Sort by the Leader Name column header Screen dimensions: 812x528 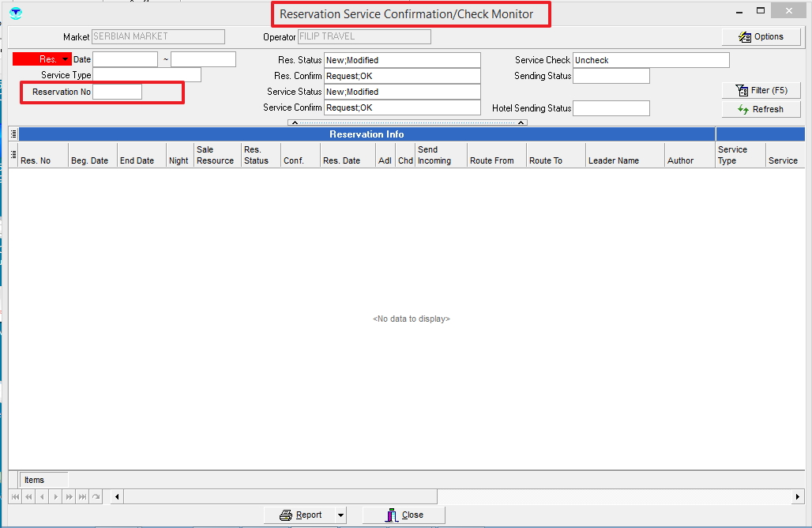click(x=614, y=160)
